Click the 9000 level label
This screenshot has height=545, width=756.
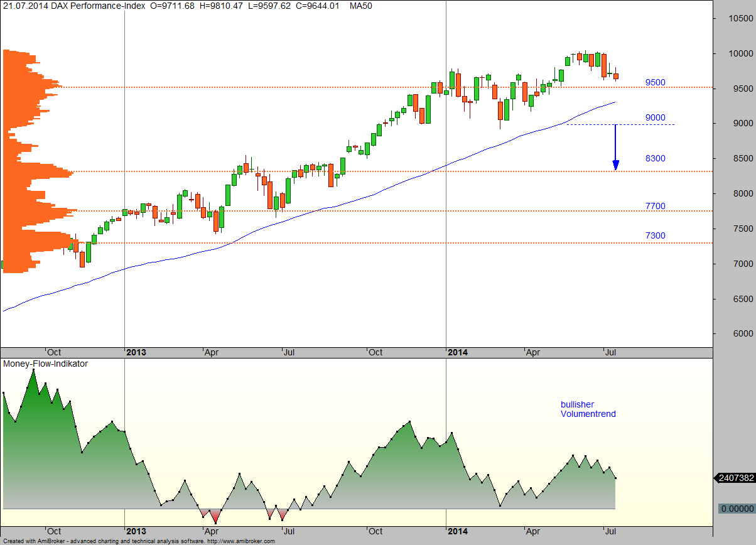coord(656,117)
